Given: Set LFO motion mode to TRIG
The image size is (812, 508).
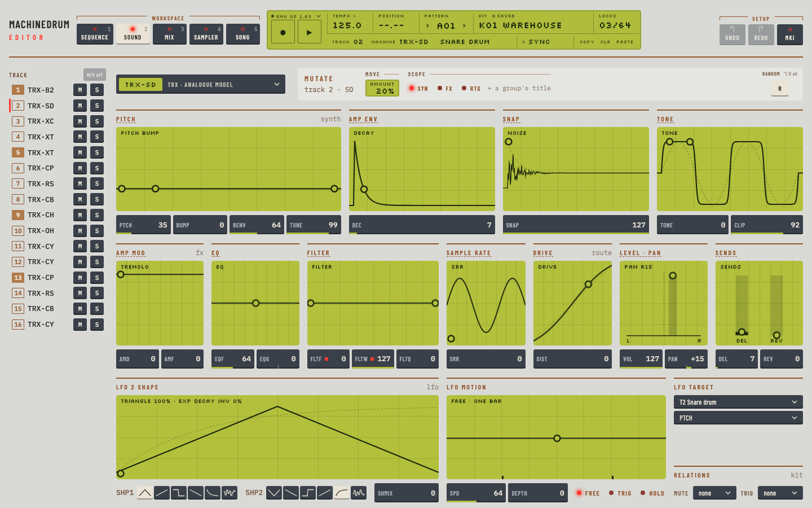Looking at the screenshot, I should (620, 493).
